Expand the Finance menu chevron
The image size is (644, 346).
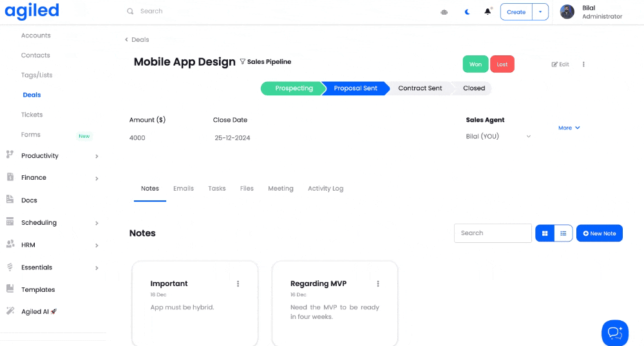[x=97, y=178]
